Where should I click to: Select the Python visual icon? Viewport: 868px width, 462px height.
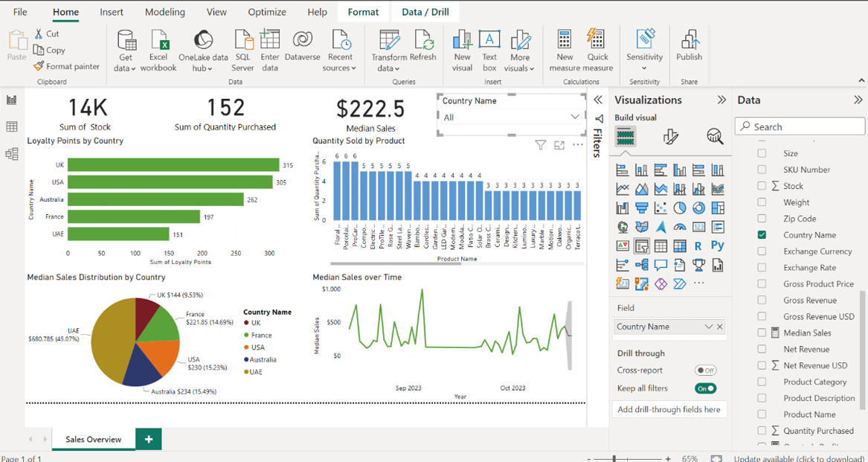pyautogui.click(x=717, y=246)
